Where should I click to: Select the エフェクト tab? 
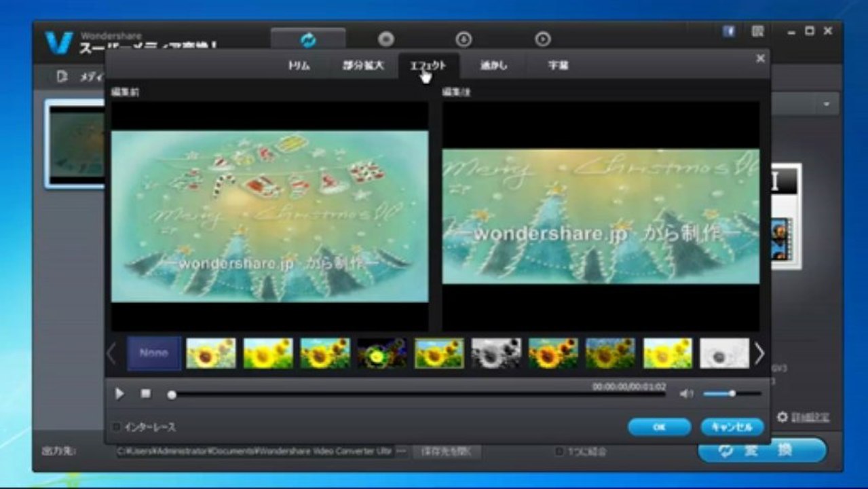pos(428,65)
